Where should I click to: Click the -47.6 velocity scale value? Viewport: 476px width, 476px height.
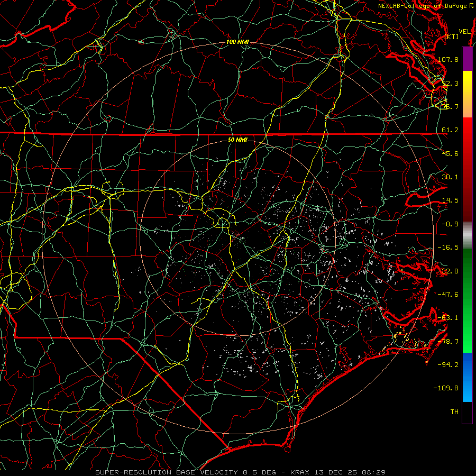point(448,295)
